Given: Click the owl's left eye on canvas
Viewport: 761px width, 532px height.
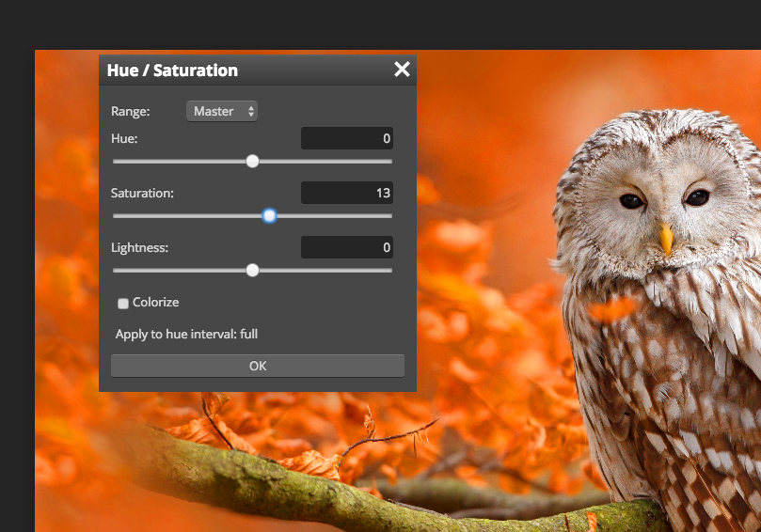Looking at the screenshot, I should (631, 200).
